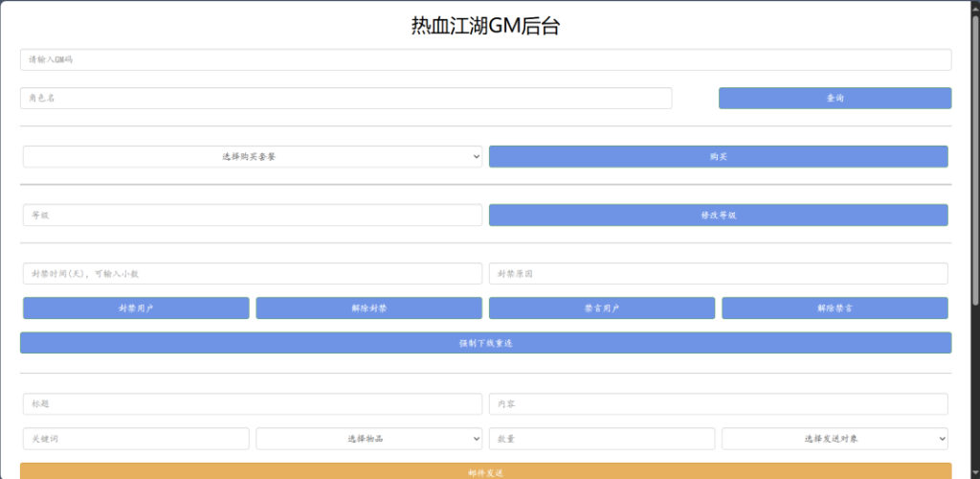This screenshot has height=479, width=980.
Task: Open the 选择发送对象 dropdown
Action: [835, 438]
